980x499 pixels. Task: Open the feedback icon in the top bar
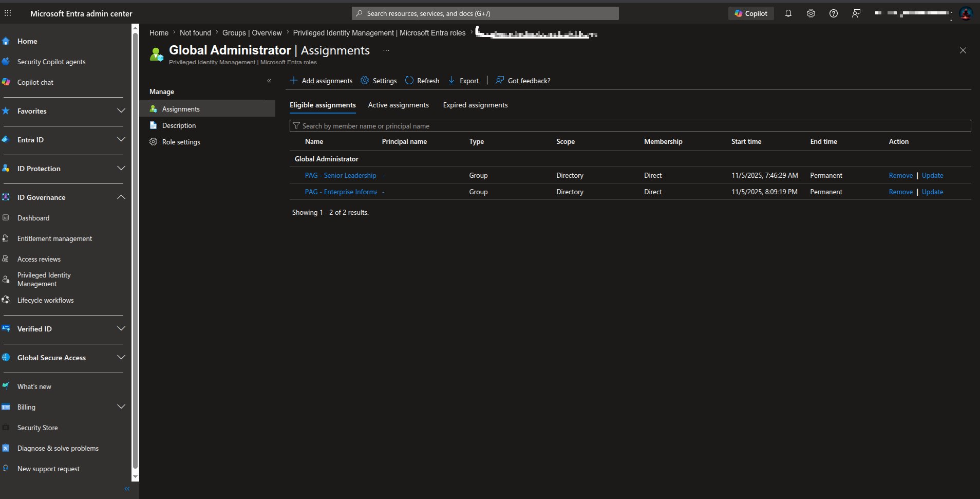pyautogui.click(x=856, y=13)
